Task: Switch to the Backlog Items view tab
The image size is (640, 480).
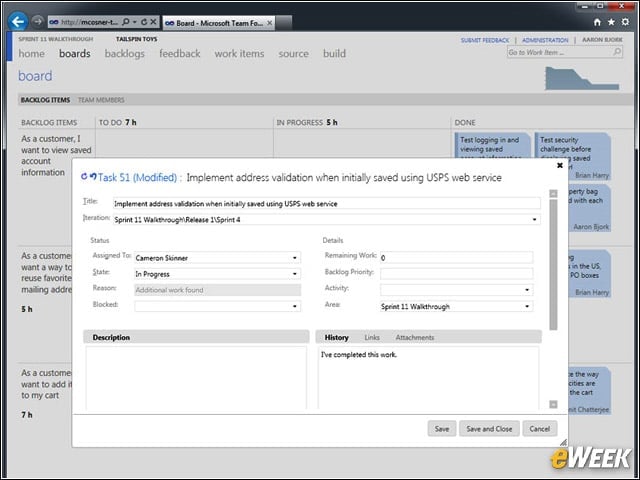Action: (x=45, y=100)
